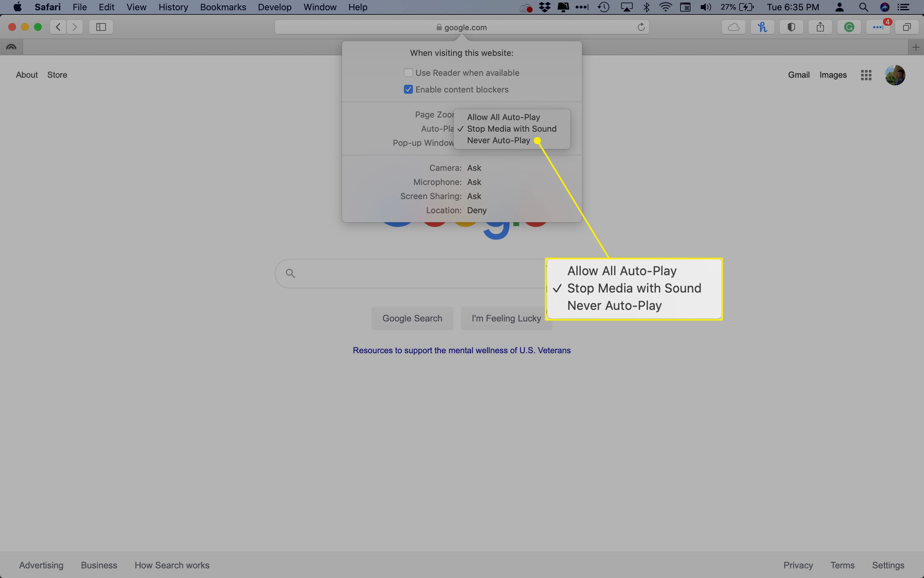Open the Edit menu

click(x=107, y=7)
